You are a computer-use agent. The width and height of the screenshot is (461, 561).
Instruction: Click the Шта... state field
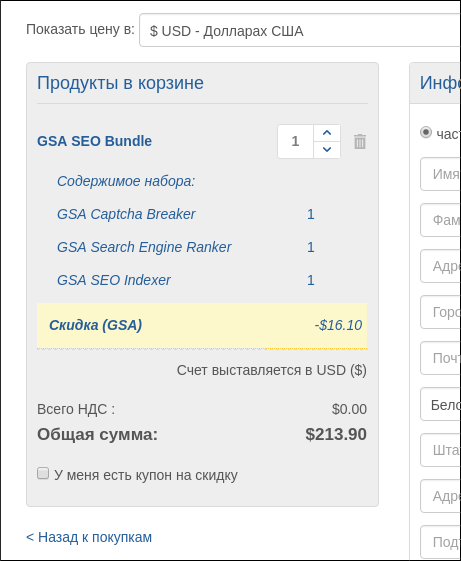441,450
